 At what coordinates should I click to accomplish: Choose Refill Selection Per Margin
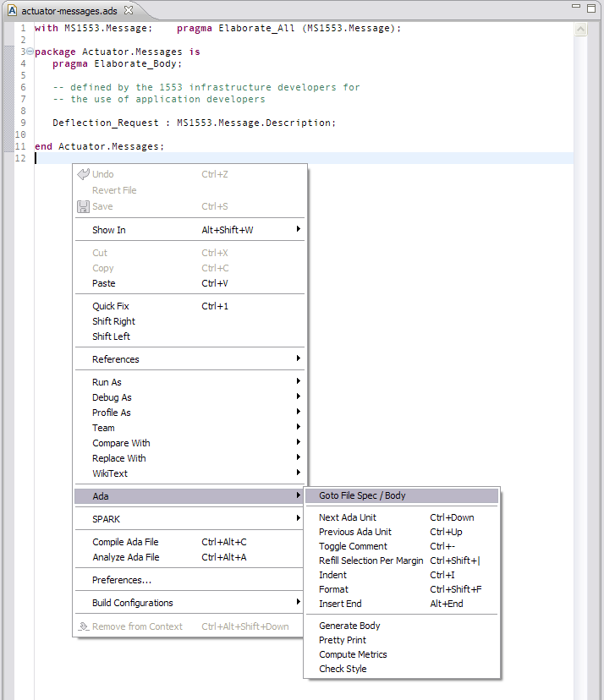pos(402,561)
